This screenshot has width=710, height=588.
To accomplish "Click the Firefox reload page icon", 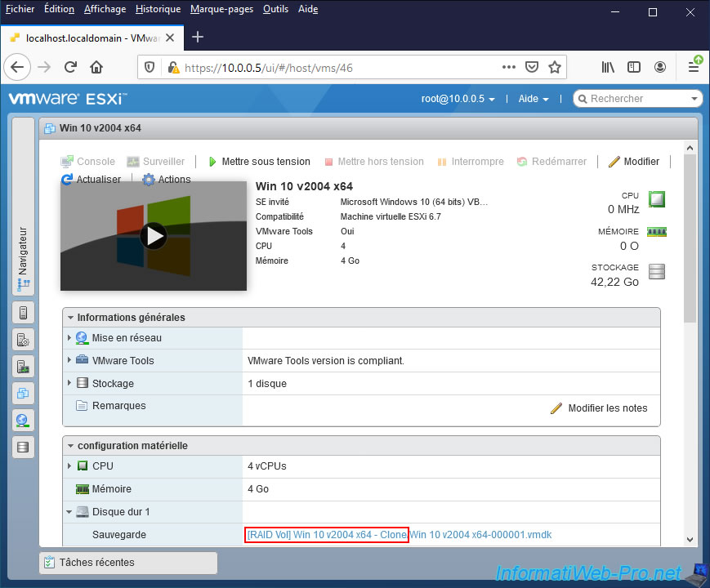I will click(70, 67).
